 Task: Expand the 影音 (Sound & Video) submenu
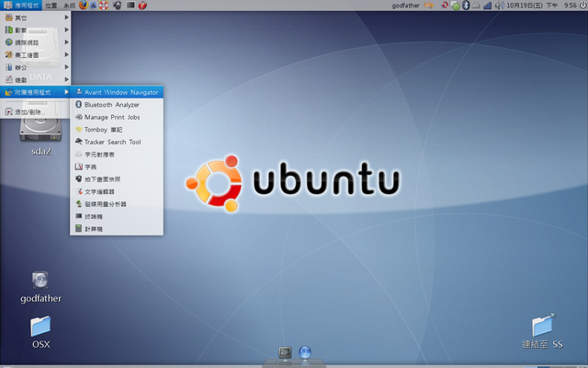click(x=36, y=29)
